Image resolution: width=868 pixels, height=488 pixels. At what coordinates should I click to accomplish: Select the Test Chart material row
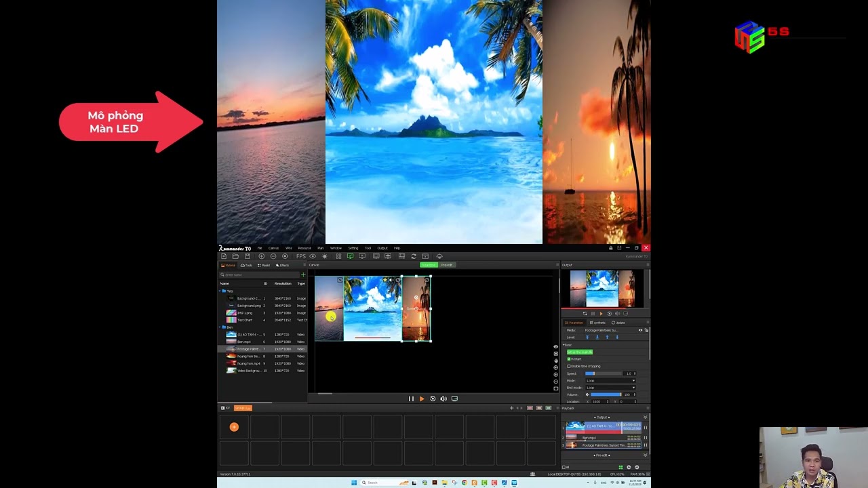(262, 320)
